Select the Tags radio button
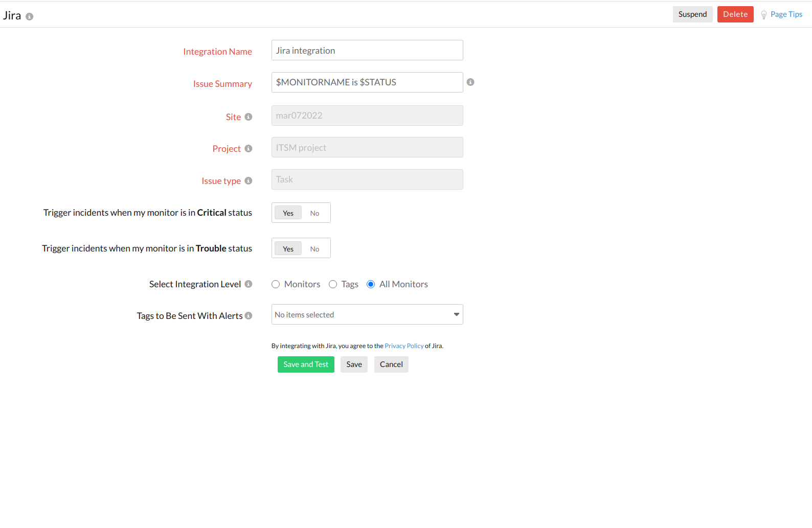Screen dimensions: 812x528 click(333, 284)
